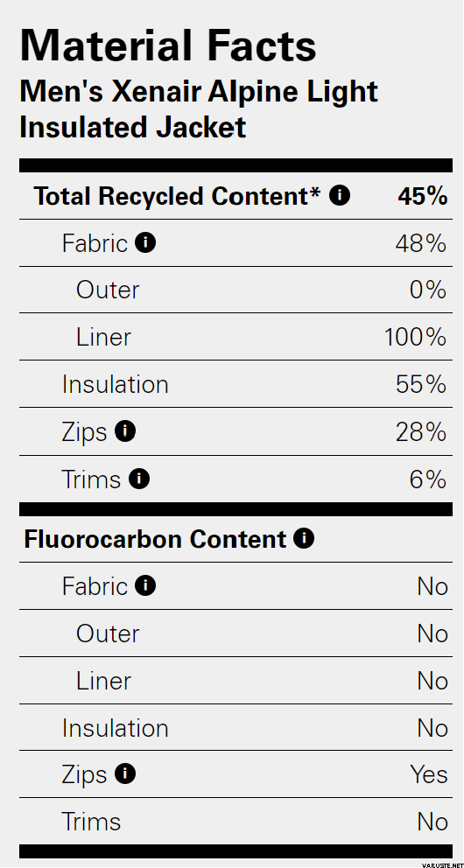Image resolution: width=464 pixels, height=868 pixels.
Task: Show info for recycled Trims row
Action: [x=139, y=479]
